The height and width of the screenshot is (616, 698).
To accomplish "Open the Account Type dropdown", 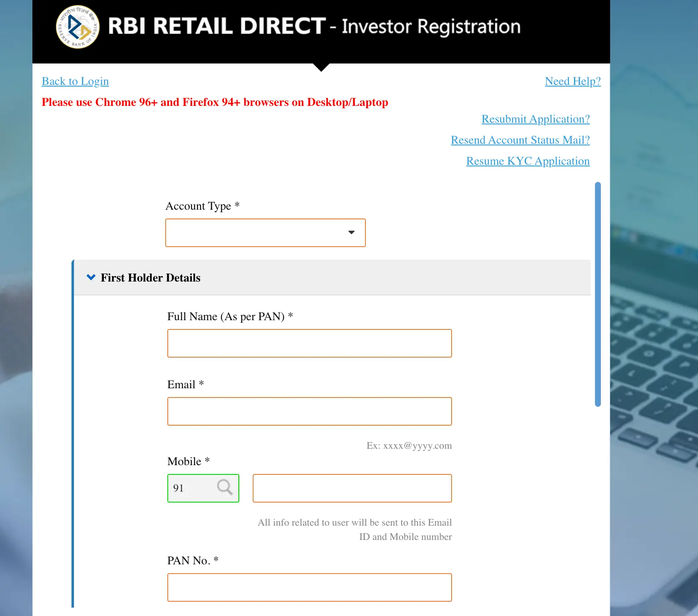I will (x=265, y=233).
